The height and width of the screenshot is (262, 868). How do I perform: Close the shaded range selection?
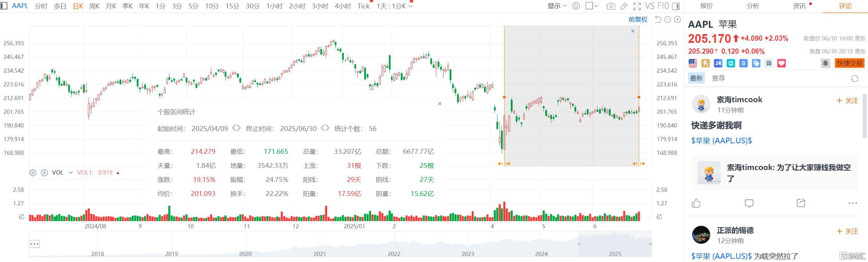pyautogui.click(x=633, y=31)
